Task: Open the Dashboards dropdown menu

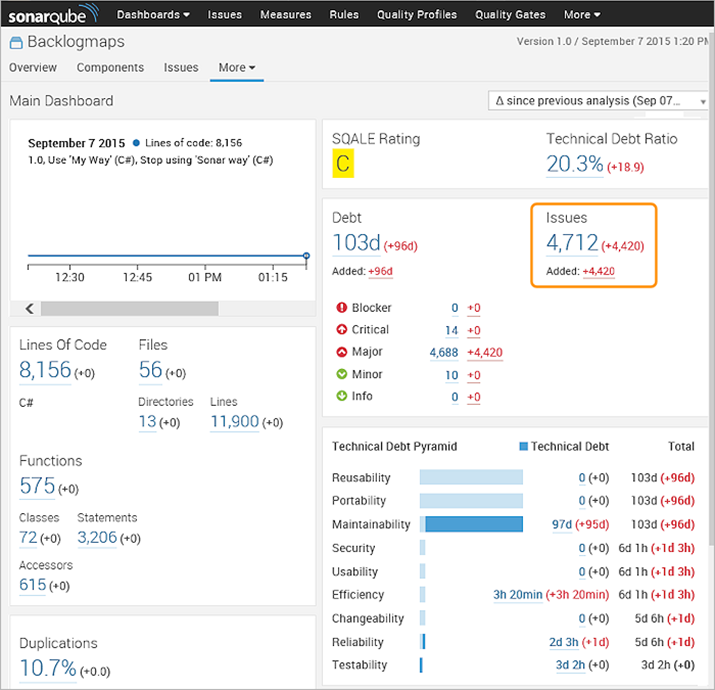Action: click(153, 15)
